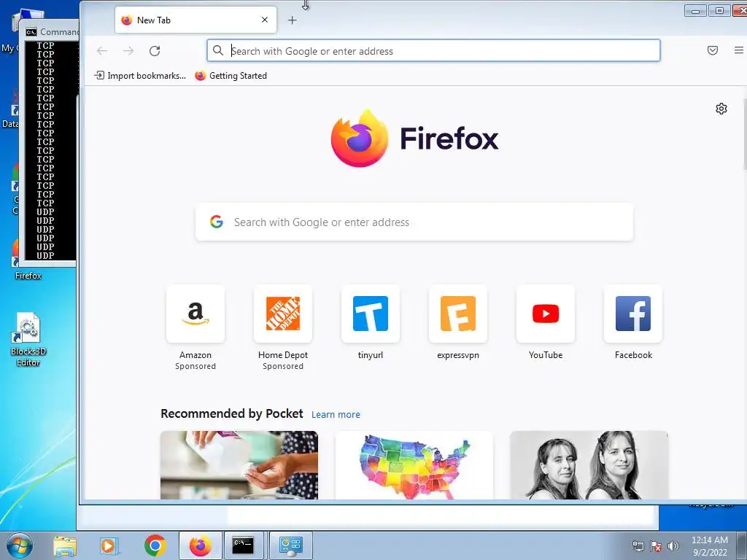Select the Blocks3D Editor desktop shortcut
The height and width of the screenshot is (560, 747).
pyautogui.click(x=28, y=340)
